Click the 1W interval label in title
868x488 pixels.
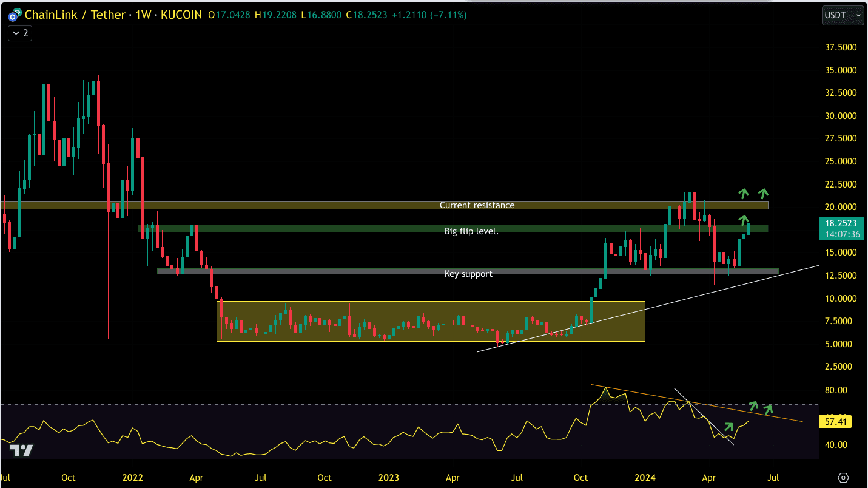[143, 15]
